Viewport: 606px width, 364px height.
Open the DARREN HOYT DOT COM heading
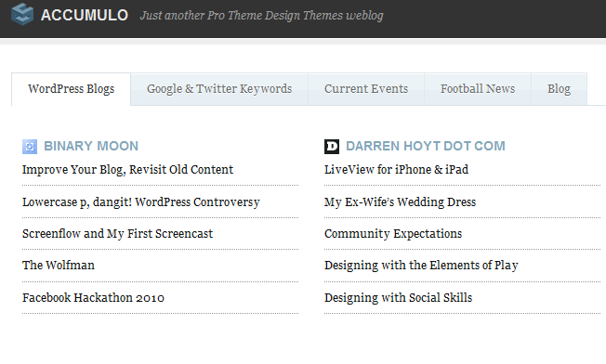click(426, 146)
